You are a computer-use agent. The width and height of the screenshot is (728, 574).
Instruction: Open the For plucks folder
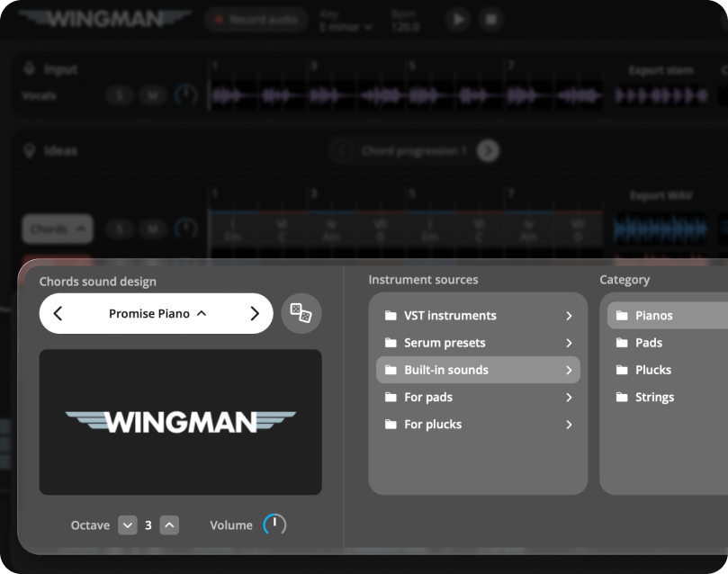(x=478, y=425)
